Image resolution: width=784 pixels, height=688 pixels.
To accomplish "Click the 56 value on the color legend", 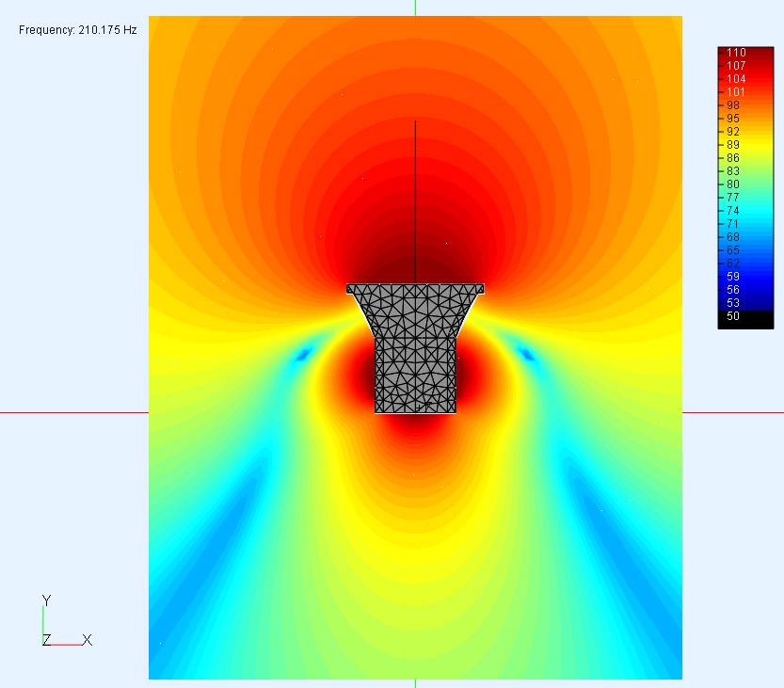I will 733,290.
